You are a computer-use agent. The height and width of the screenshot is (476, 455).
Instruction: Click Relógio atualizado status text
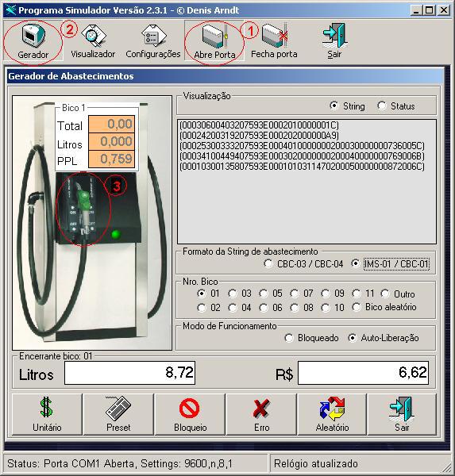click(x=316, y=463)
